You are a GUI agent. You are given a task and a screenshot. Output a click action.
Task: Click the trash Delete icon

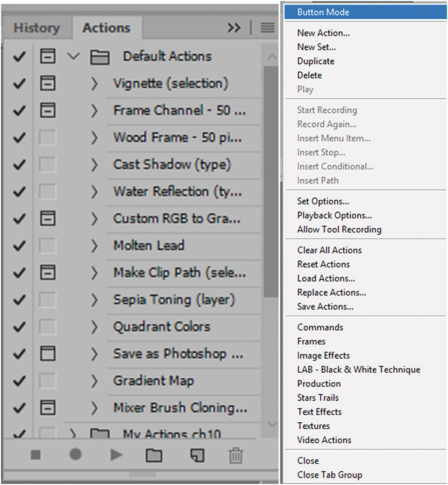coord(236,456)
